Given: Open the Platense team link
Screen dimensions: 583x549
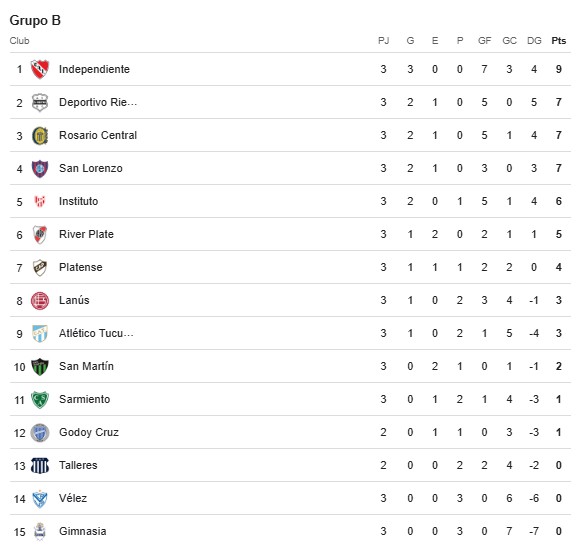Looking at the screenshot, I should 81,267.
